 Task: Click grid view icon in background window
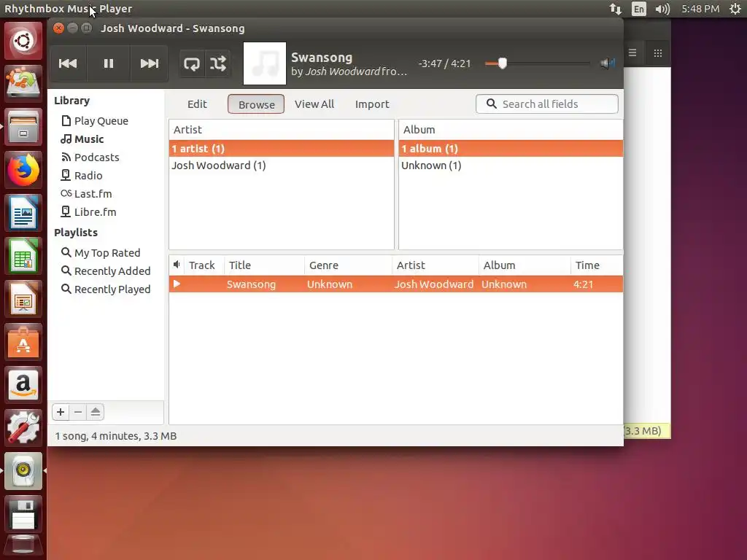click(x=658, y=52)
